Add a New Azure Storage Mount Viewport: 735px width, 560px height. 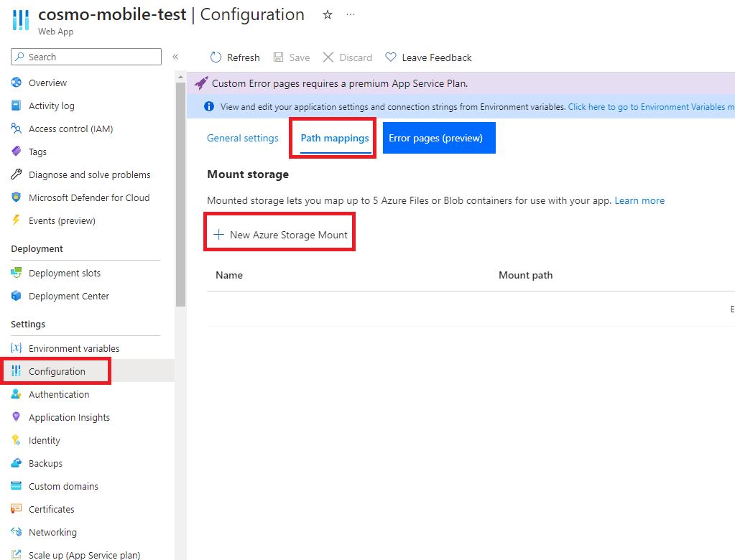click(279, 231)
